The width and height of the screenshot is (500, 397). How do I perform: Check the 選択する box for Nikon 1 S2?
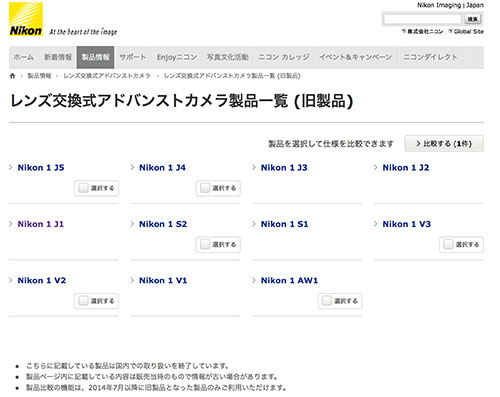(x=205, y=245)
